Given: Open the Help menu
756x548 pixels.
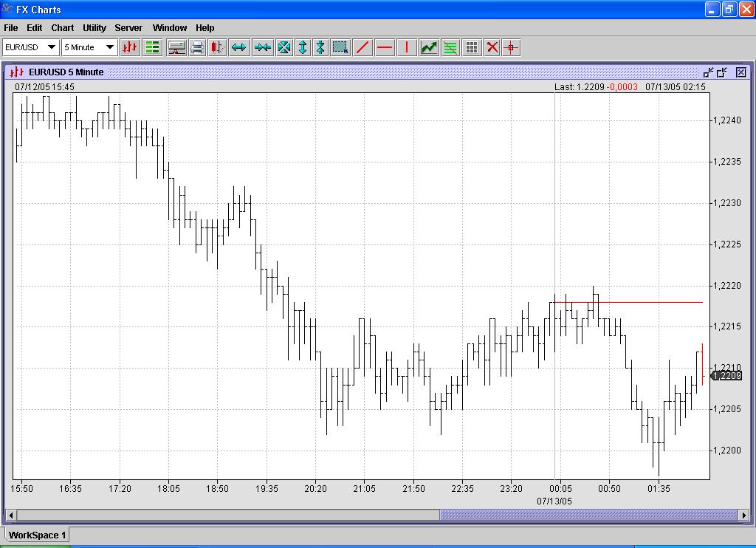Looking at the screenshot, I should 205,28.
